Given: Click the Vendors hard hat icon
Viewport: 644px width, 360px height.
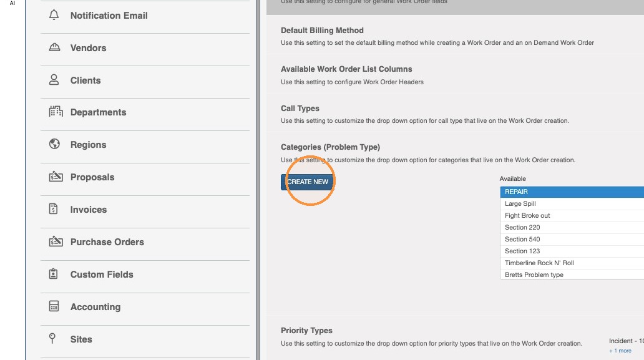Looking at the screenshot, I should [54, 47].
